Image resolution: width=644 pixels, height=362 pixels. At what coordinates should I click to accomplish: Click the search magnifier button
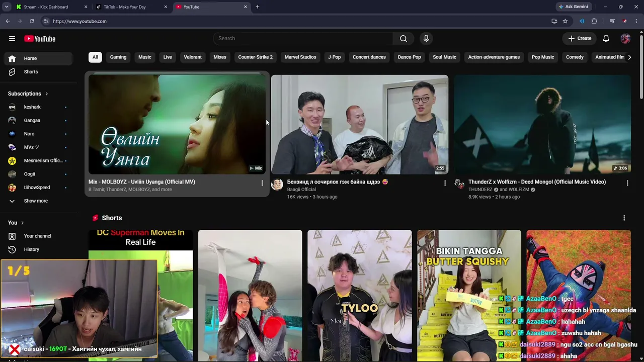pos(404,39)
